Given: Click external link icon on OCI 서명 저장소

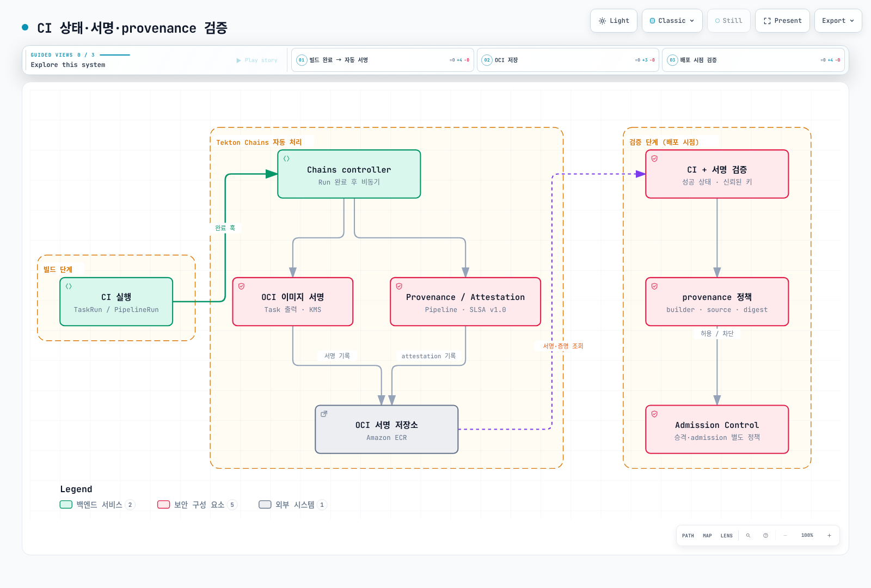Looking at the screenshot, I should [x=324, y=414].
